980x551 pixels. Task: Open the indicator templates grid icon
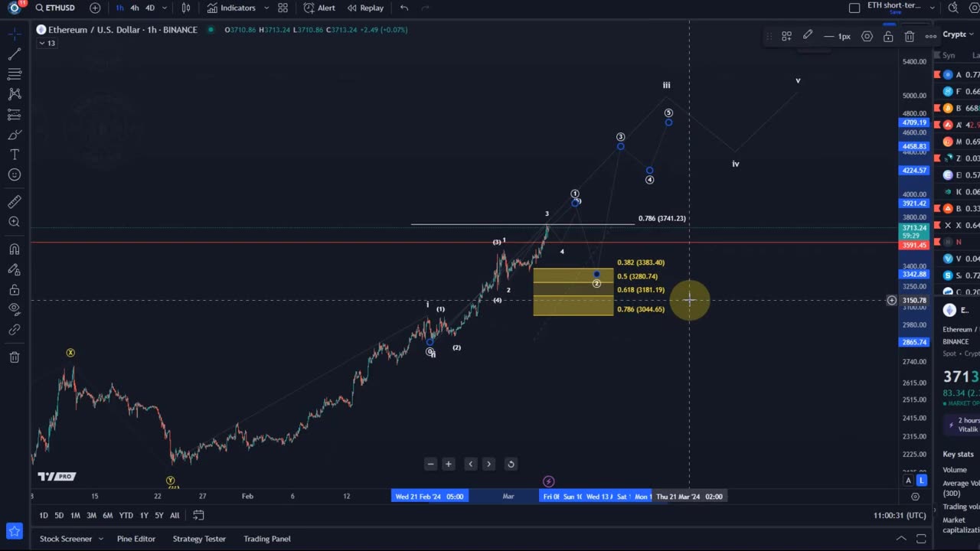point(283,8)
